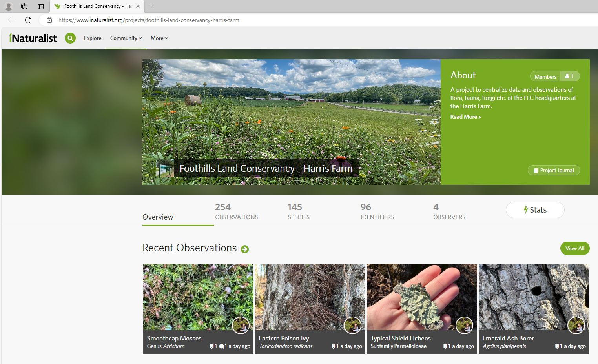The height and width of the screenshot is (364, 598).
Task: Open the Project Journal
Action: tap(554, 170)
